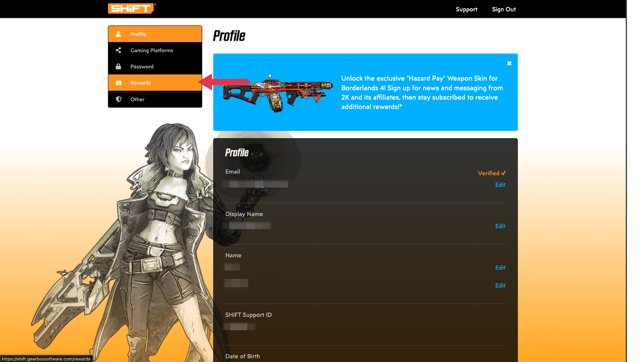Image resolution: width=644 pixels, height=362 pixels.
Task: Open Gaming Platforms in the sidebar
Action: pos(155,50)
